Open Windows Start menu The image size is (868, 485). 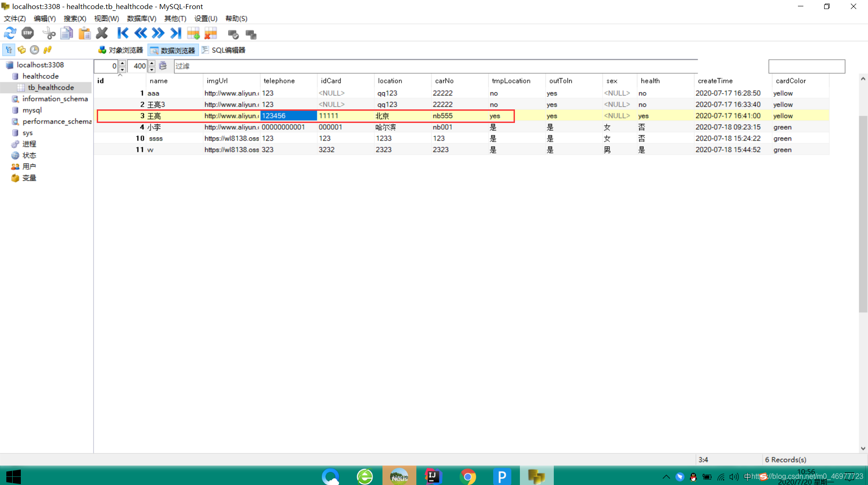[x=13, y=476]
